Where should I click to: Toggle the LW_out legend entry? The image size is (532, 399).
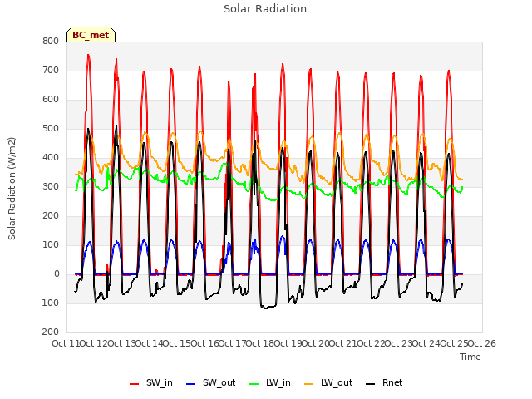point(328,383)
